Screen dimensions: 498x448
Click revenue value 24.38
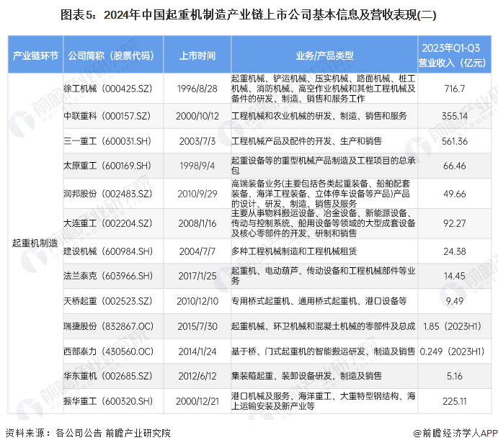[455, 251]
